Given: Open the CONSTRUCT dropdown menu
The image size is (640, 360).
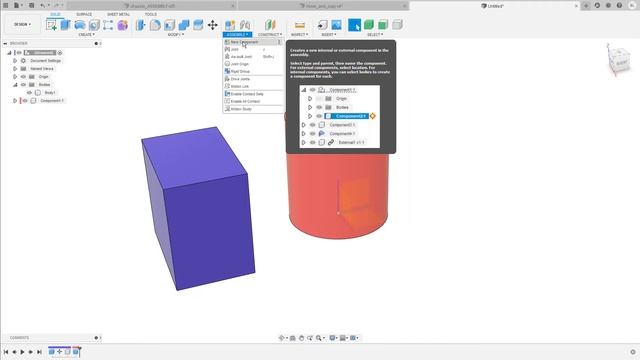Looking at the screenshot, I should [x=270, y=35].
